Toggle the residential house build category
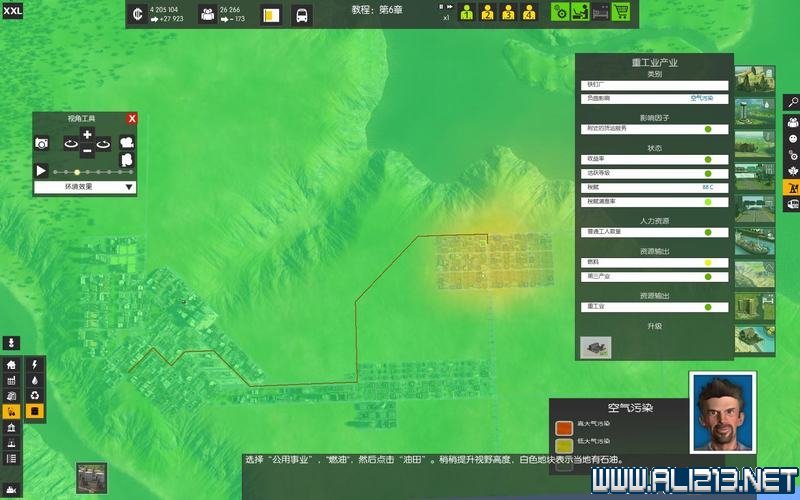The height and width of the screenshot is (500, 800). [12, 364]
